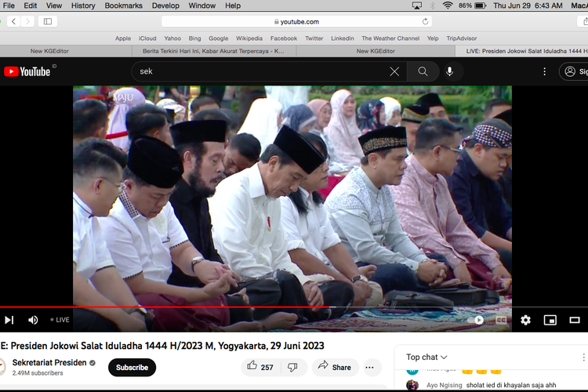Dislike the video

tap(293, 367)
